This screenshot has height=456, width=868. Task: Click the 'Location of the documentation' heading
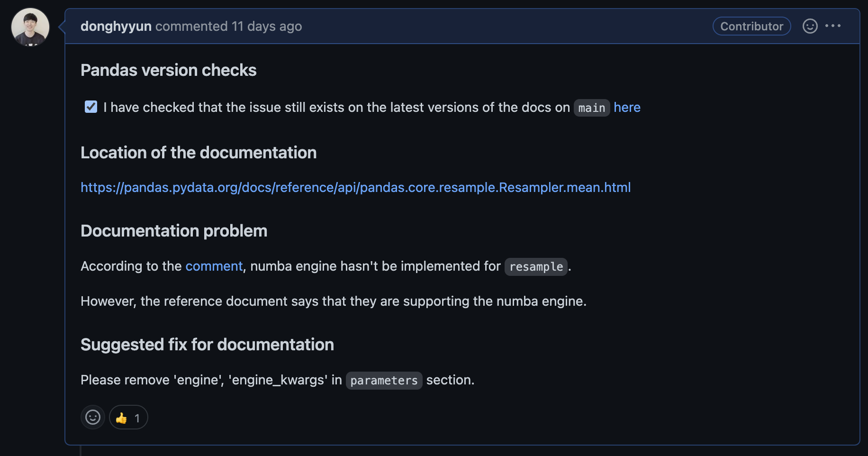point(199,153)
